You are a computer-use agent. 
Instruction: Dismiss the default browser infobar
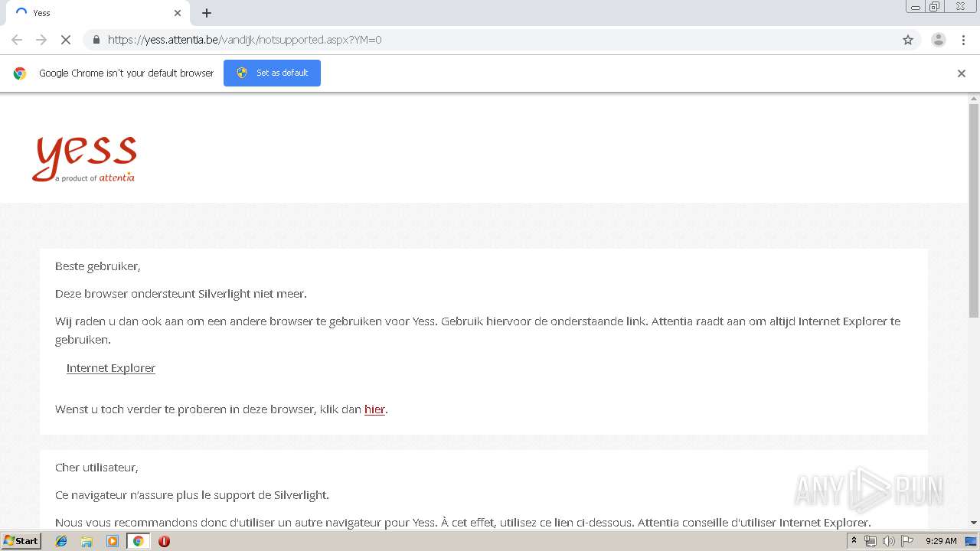point(961,73)
